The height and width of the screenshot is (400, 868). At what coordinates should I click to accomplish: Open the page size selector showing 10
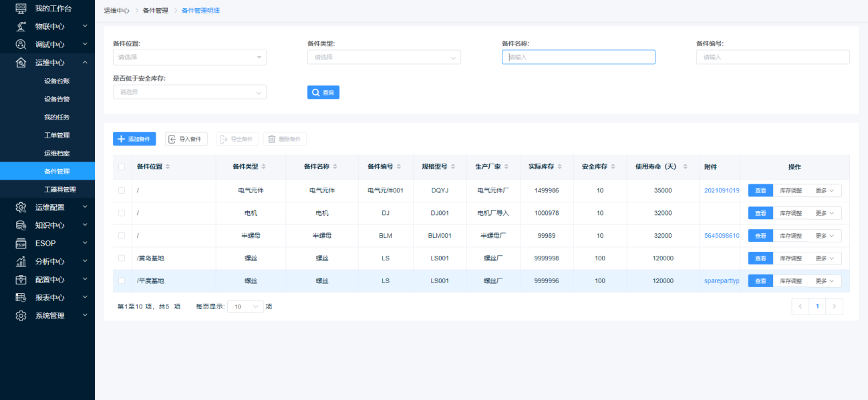[245, 307]
